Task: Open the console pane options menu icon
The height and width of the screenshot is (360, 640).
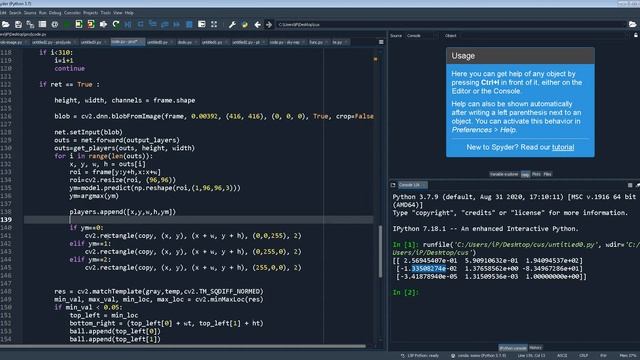Action: pos(630,185)
